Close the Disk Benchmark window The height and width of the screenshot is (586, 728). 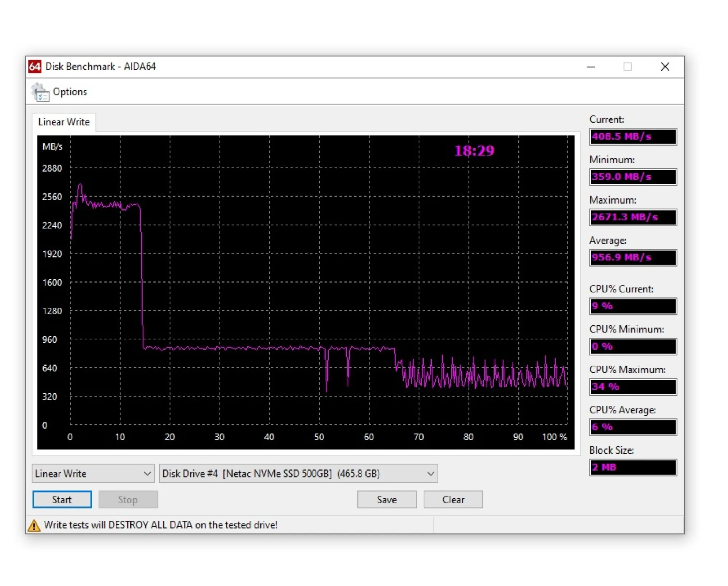point(665,67)
